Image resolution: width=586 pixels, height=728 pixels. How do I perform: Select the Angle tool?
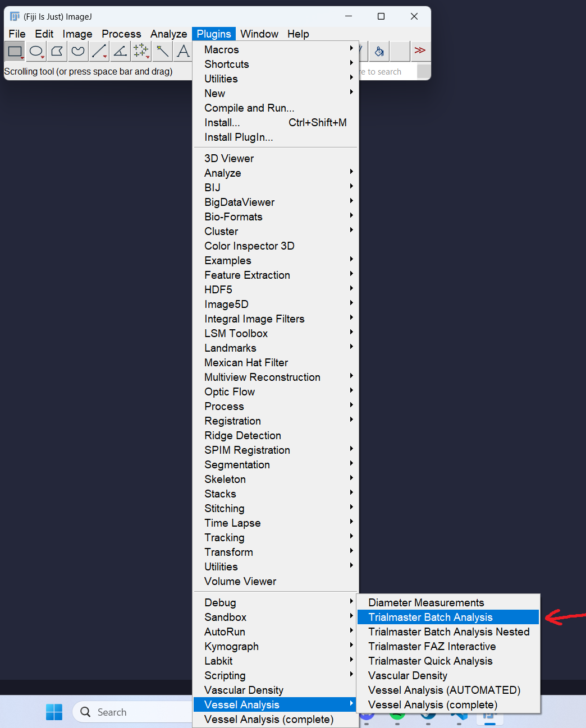[x=120, y=52]
